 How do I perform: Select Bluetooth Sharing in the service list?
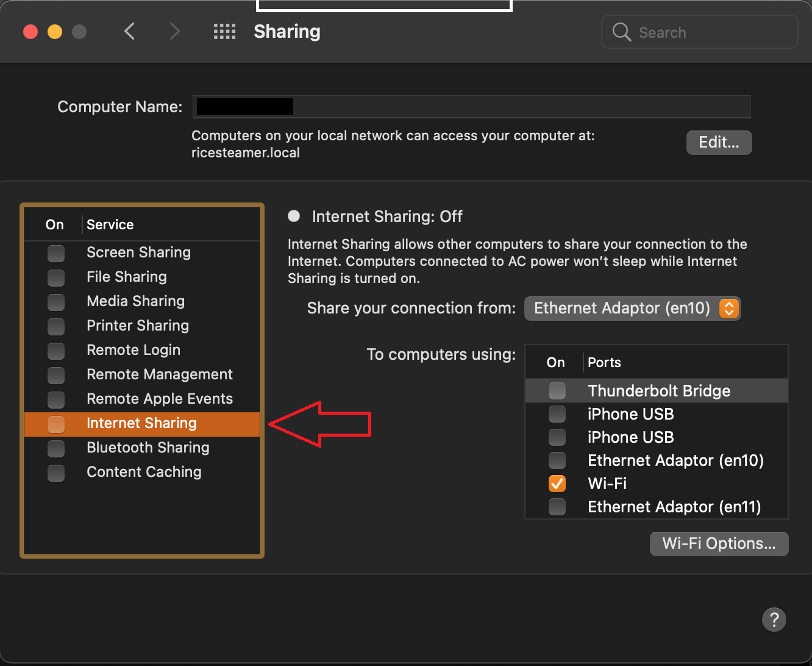[148, 448]
